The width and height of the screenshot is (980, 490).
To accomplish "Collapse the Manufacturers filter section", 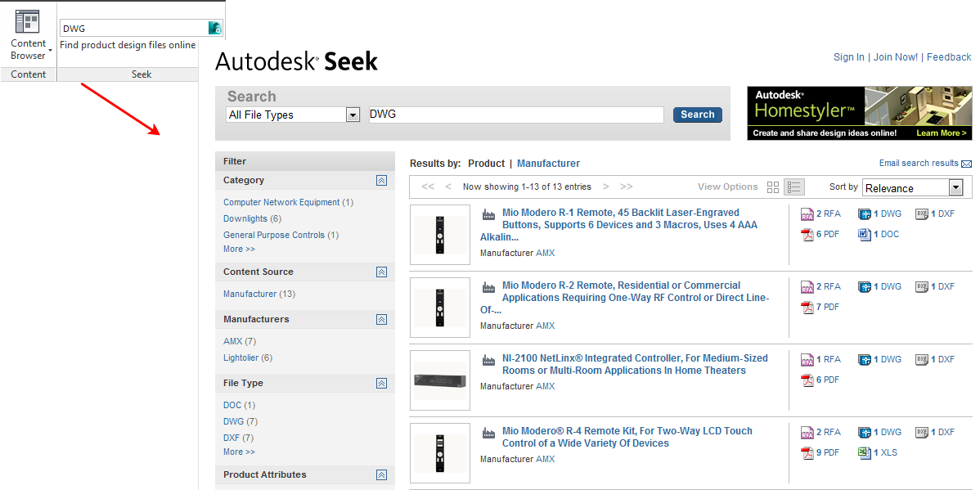I will pyautogui.click(x=381, y=320).
